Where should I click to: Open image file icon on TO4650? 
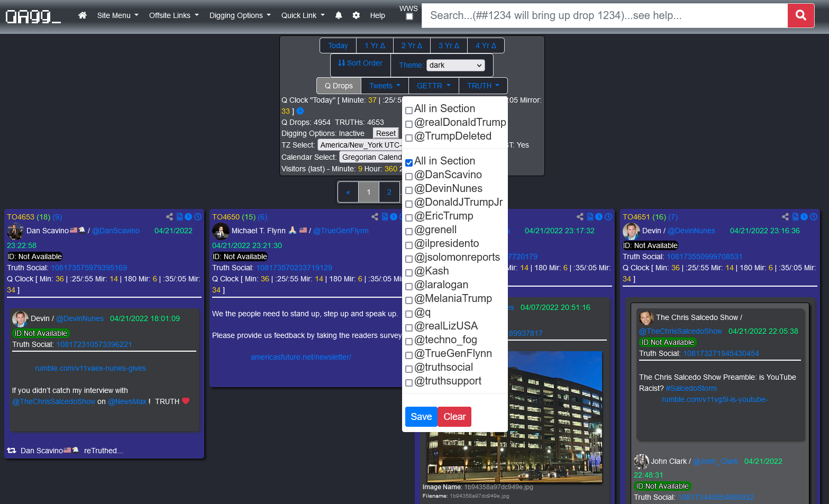(385, 217)
